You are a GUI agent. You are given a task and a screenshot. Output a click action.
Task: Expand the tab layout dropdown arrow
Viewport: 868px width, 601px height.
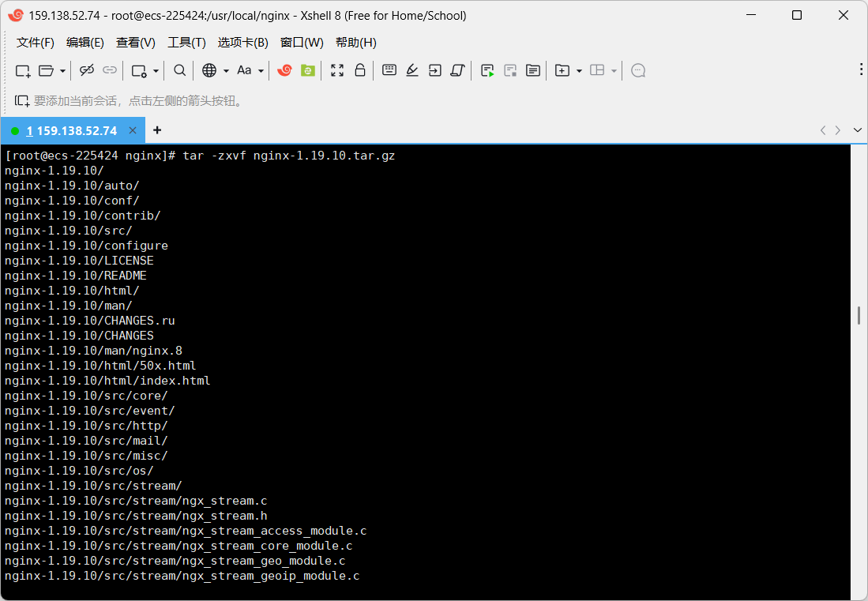pos(614,71)
